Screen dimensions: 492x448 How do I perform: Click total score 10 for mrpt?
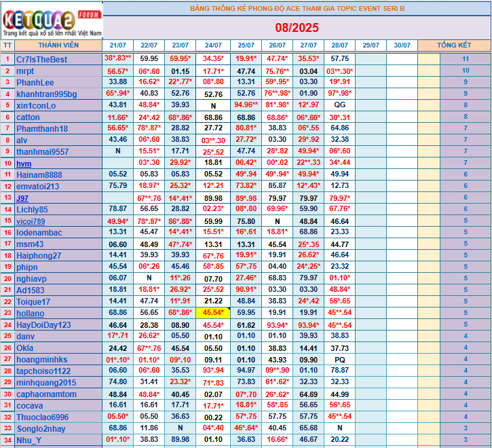[466, 71]
